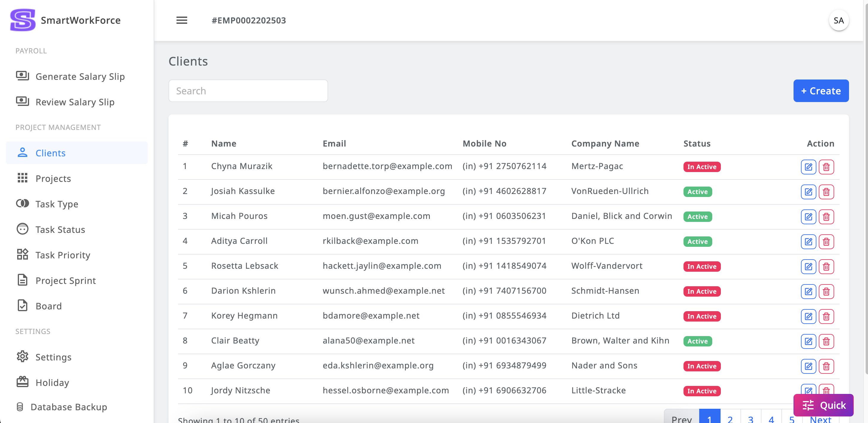Click the + Create button
The image size is (868, 423).
(821, 91)
